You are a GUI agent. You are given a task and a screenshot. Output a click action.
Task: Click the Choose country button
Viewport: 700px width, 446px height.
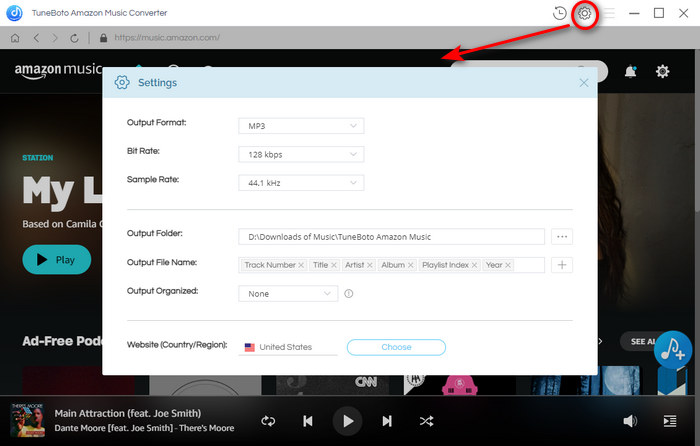click(396, 347)
